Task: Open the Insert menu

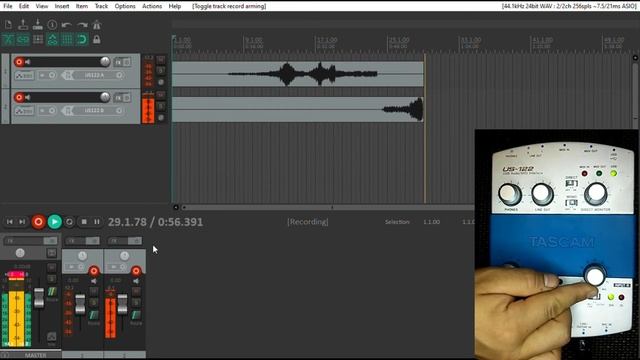Action: click(62, 6)
